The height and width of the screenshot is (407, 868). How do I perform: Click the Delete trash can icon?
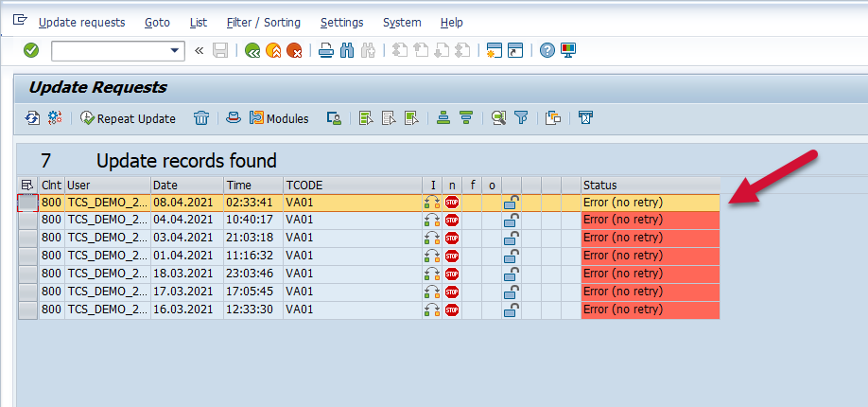200,118
